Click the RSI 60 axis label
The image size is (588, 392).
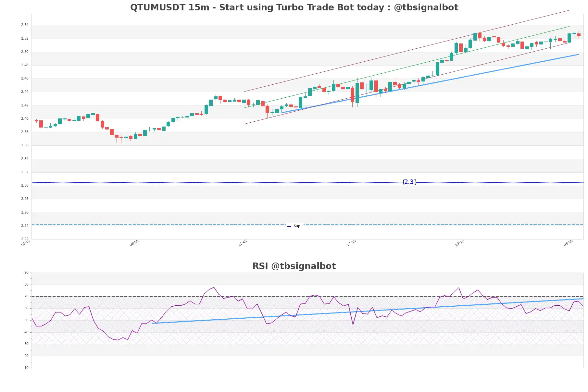[26, 308]
